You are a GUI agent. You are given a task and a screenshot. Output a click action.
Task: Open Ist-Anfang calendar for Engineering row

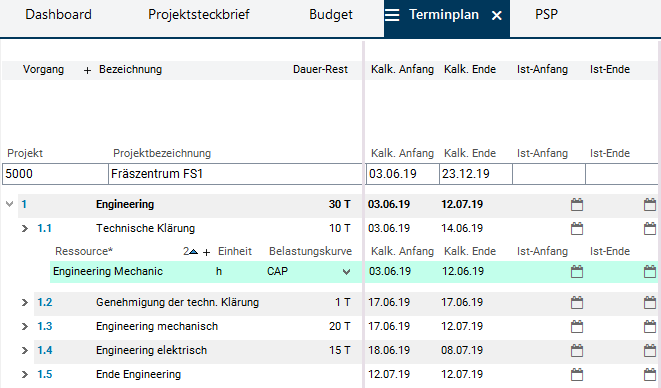(577, 205)
